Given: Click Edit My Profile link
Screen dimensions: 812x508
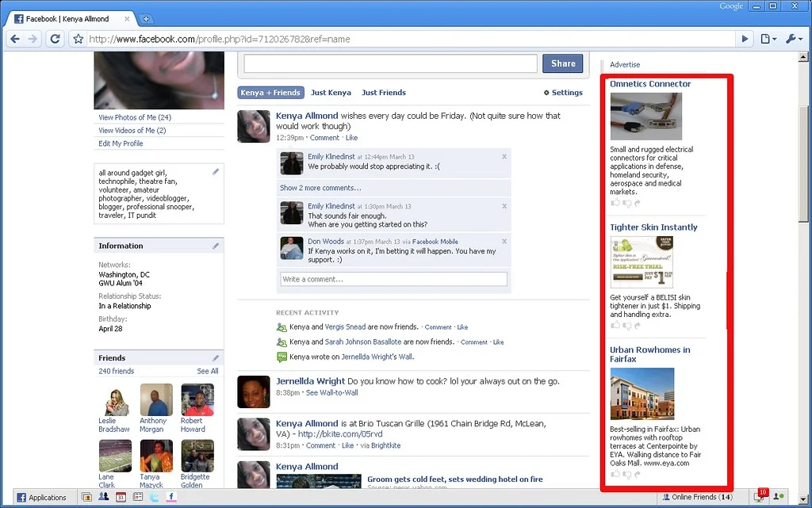Looking at the screenshot, I should 121,143.
